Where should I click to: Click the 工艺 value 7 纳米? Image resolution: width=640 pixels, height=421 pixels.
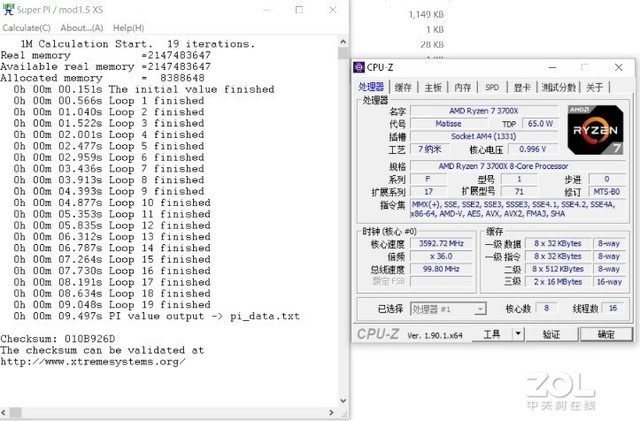tap(429, 149)
